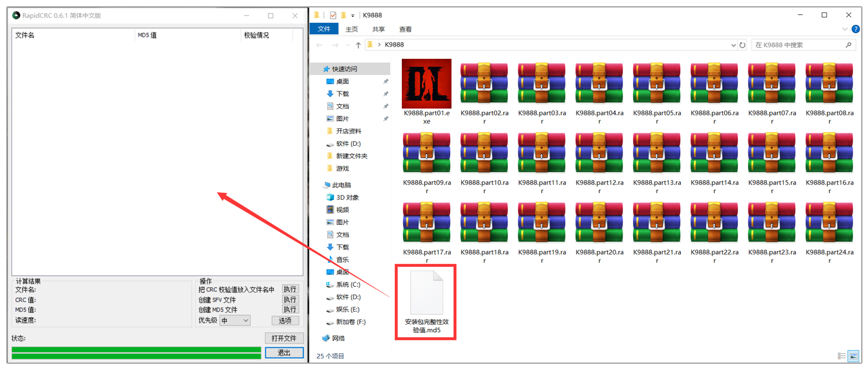868x370 pixels.
Task: Click the up-one-level arrow in Explorer
Action: 358,45
